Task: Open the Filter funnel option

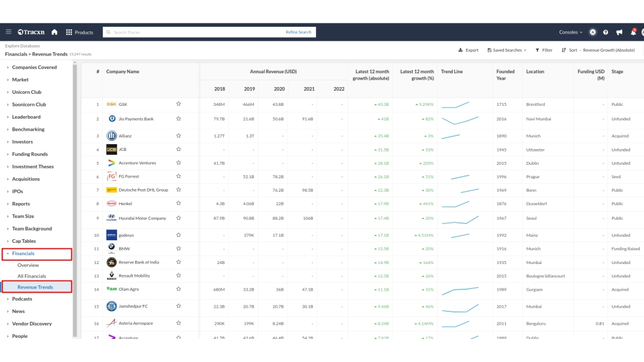Action: pos(544,50)
